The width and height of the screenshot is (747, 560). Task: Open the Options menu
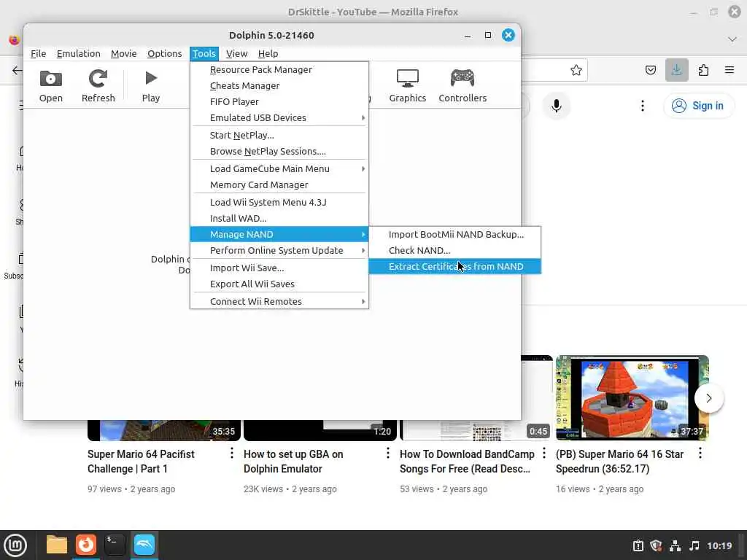pos(164,53)
